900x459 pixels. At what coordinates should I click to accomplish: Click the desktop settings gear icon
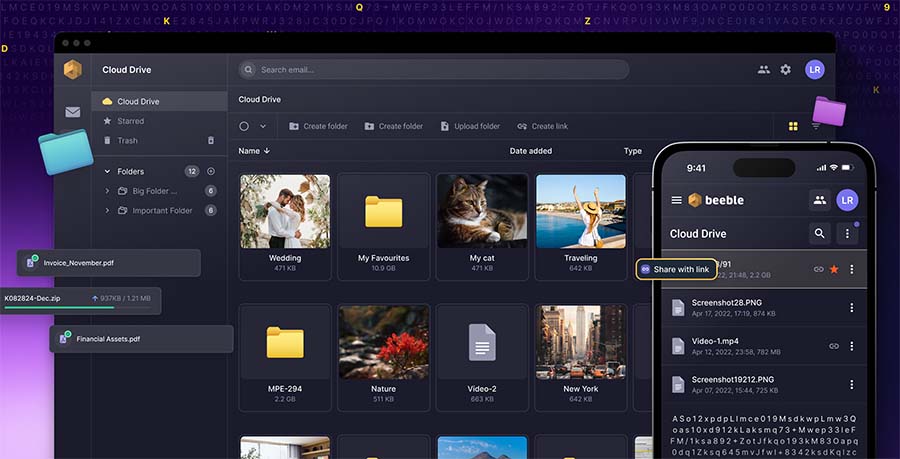click(785, 70)
